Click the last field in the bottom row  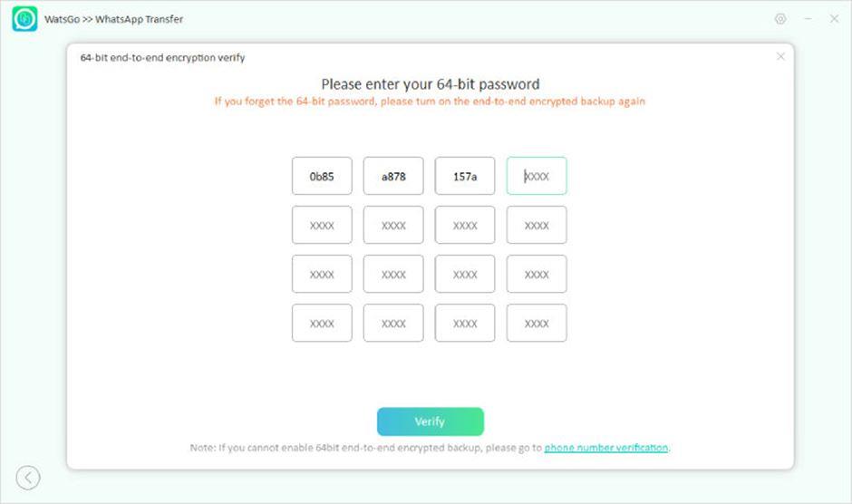click(537, 323)
